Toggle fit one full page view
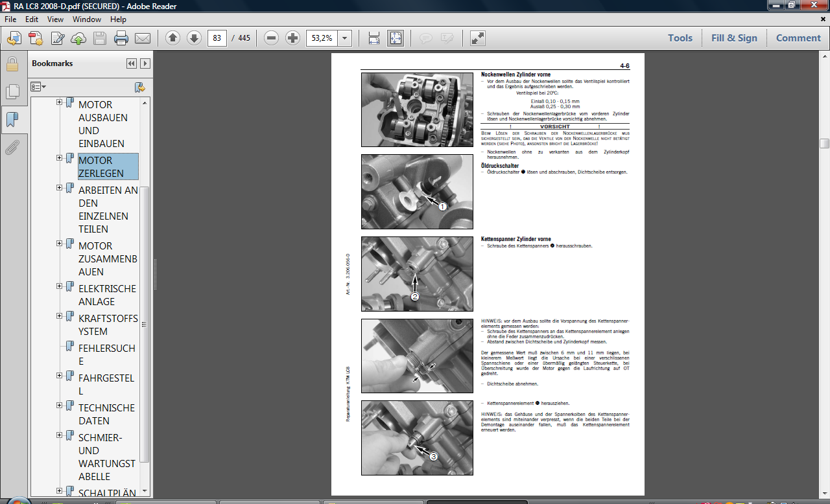The height and width of the screenshot is (504, 830). (396, 38)
